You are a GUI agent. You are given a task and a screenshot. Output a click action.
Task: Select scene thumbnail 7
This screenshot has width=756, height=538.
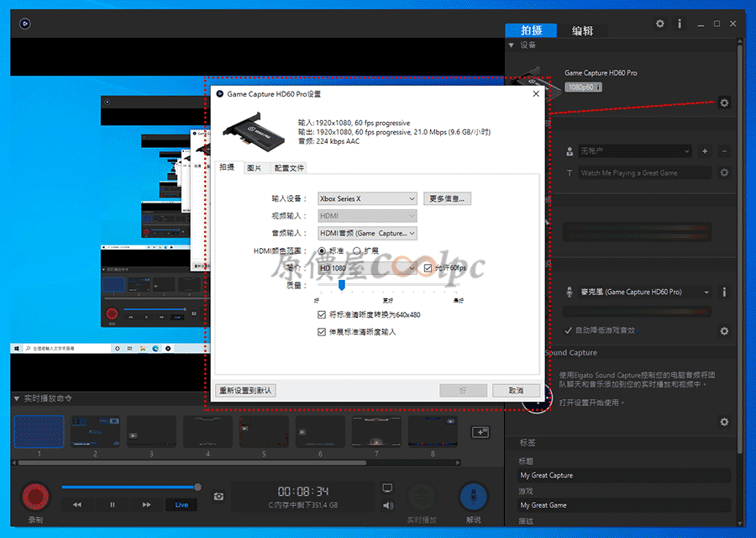click(376, 431)
